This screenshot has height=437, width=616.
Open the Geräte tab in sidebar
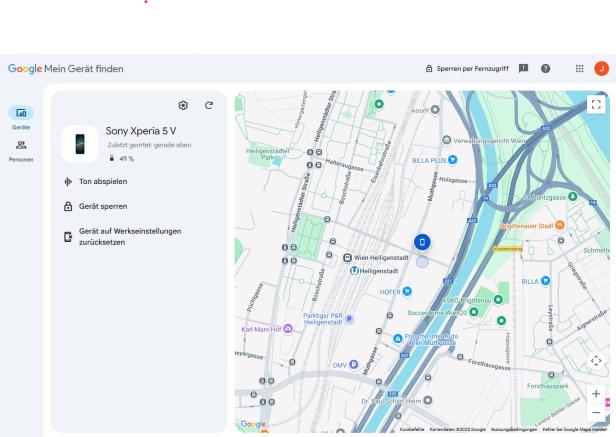21,118
